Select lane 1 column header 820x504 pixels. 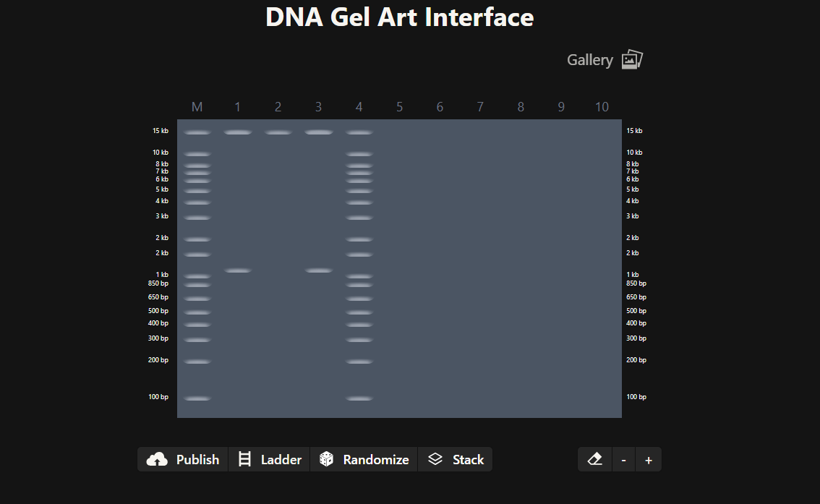coord(237,108)
